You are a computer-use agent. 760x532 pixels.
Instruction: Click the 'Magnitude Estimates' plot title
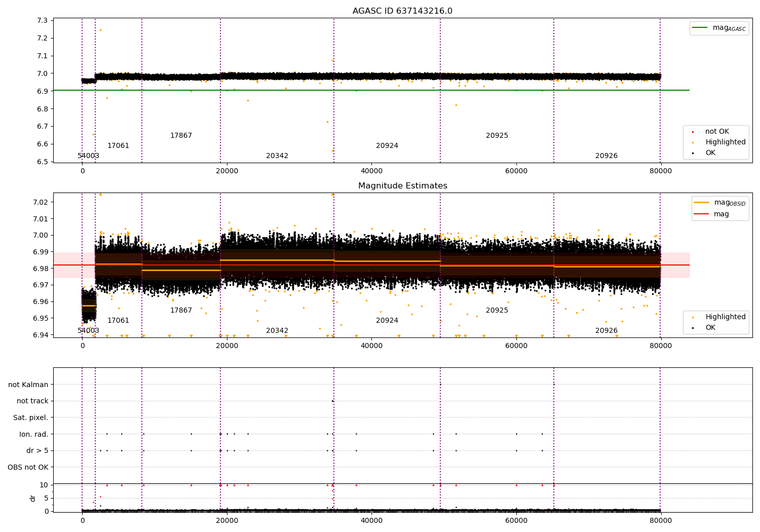point(402,186)
